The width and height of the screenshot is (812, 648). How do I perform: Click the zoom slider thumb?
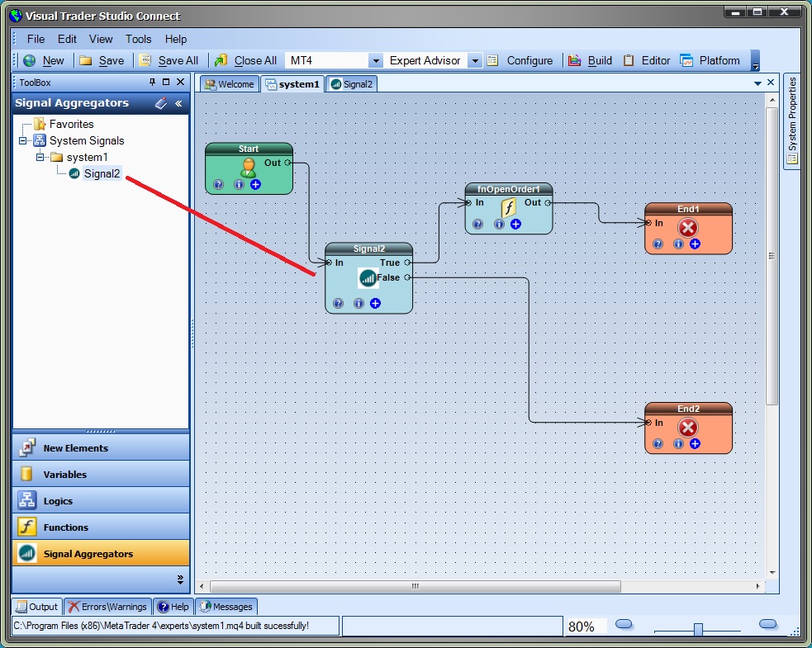(698, 629)
